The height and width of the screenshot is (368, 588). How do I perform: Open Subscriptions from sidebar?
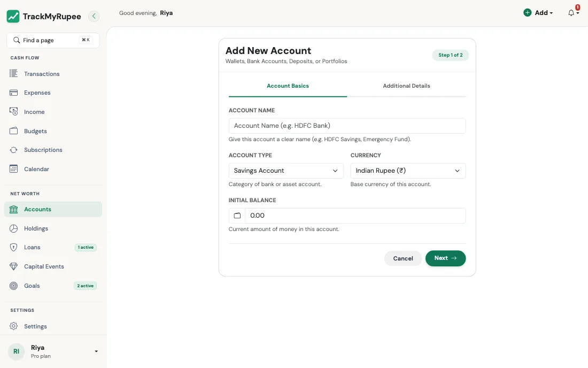coord(53,150)
